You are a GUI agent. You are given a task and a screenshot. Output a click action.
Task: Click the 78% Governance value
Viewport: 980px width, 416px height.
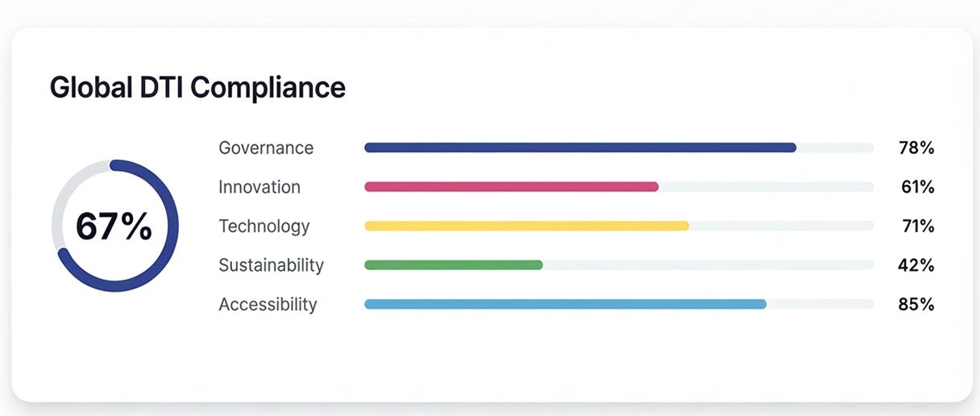coord(916,148)
